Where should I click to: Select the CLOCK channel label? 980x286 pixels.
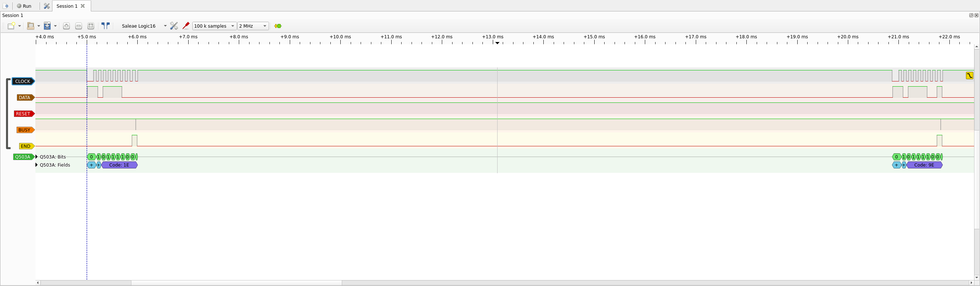tap(23, 81)
